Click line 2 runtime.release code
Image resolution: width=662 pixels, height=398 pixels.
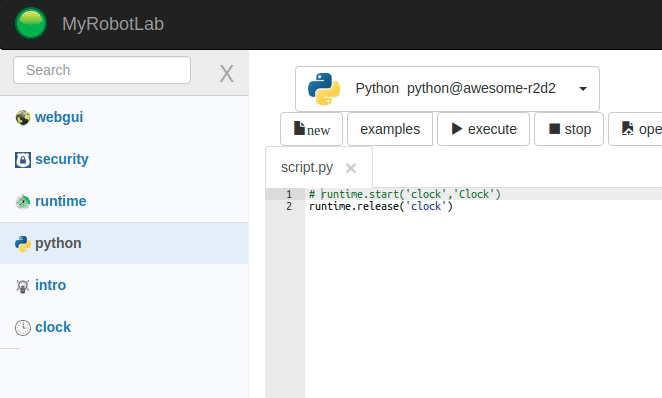pyautogui.click(x=380, y=206)
